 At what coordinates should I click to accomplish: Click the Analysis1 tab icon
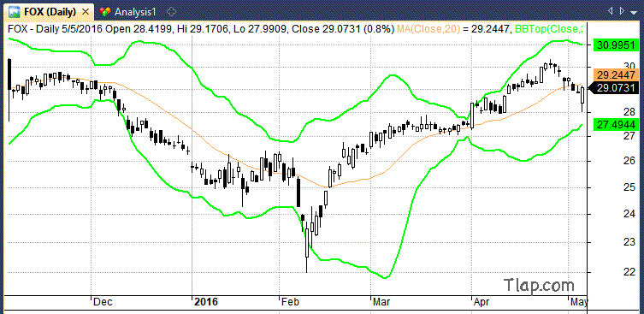point(105,12)
